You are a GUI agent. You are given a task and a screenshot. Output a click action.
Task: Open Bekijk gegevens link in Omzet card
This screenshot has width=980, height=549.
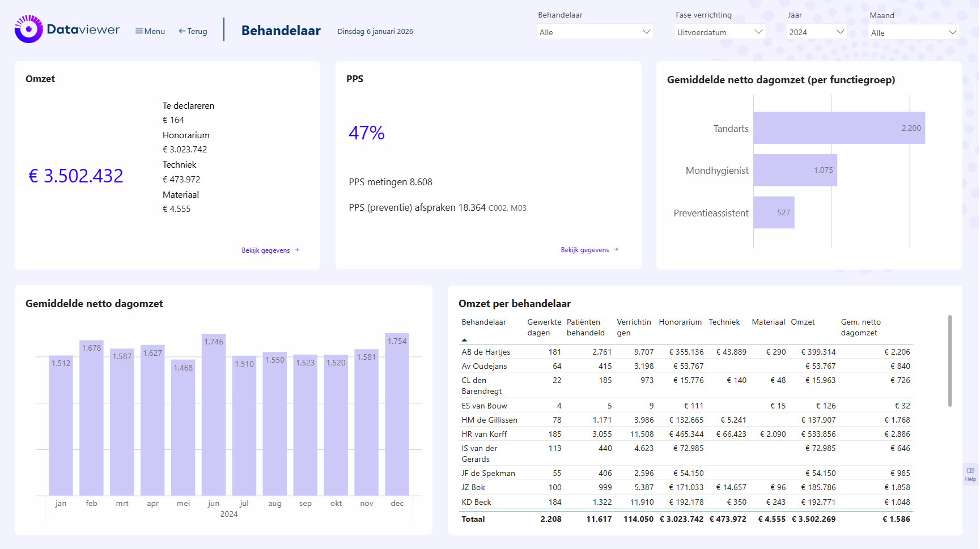(x=266, y=250)
